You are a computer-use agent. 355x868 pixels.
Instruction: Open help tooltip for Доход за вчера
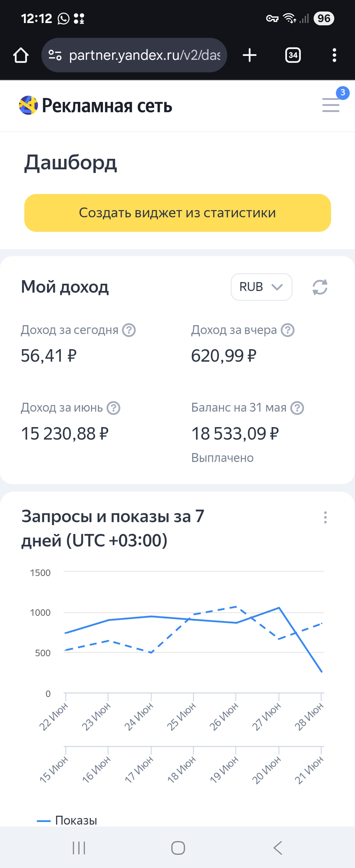(288, 330)
